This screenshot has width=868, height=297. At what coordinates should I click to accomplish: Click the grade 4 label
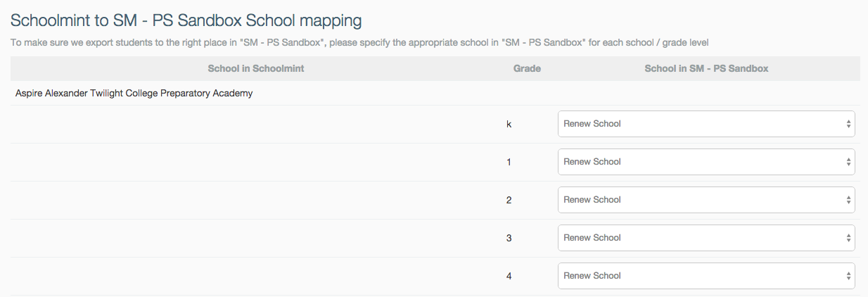pyautogui.click(x=509, y=277)
